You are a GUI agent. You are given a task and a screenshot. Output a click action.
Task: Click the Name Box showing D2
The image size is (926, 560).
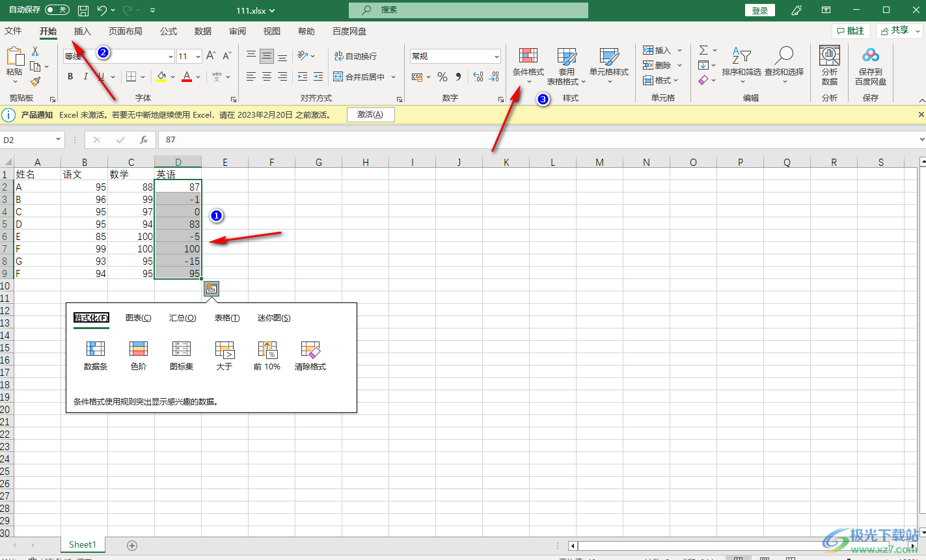pos(31,140)
